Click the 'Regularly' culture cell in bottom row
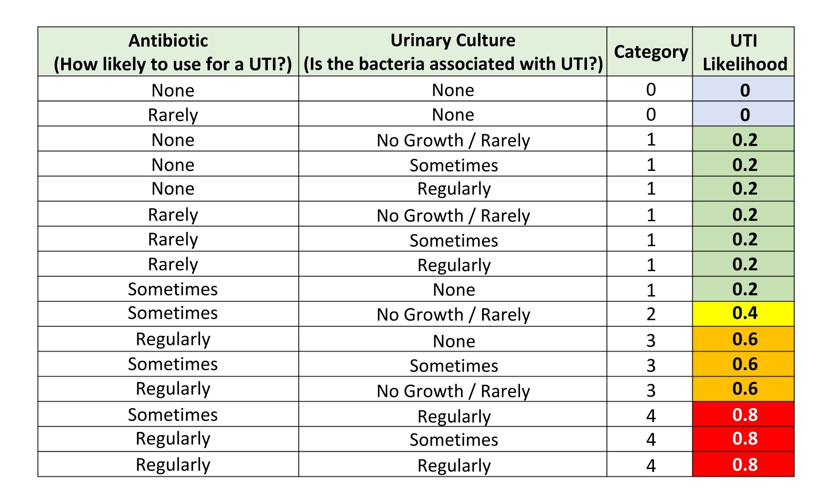Screen dimensions: 832x504 tap(453, 464)
